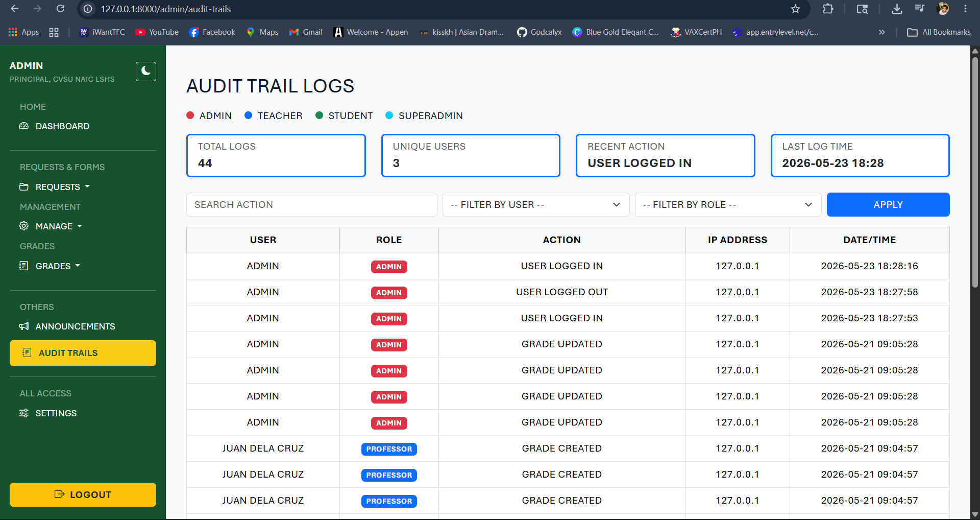Screen dimensions: 980x520
Task: Select the Audit Trails menu item
Action: pos(83,353)
